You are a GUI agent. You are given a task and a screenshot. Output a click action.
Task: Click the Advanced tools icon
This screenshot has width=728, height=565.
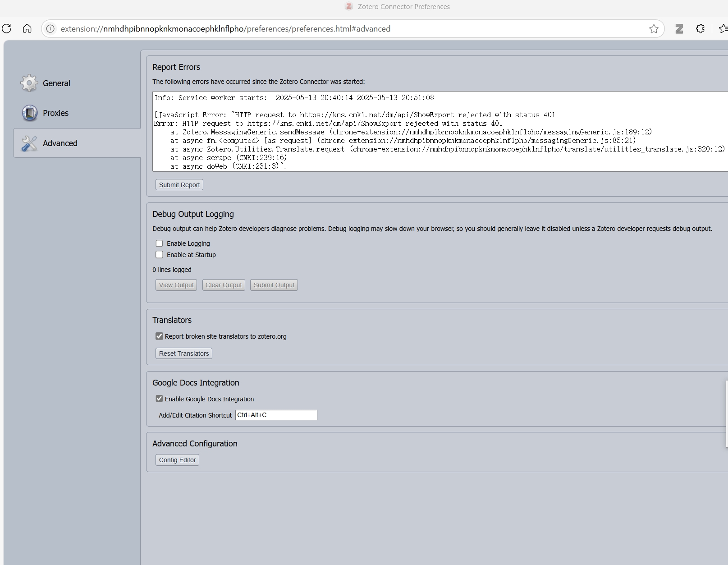pos(29,143)
